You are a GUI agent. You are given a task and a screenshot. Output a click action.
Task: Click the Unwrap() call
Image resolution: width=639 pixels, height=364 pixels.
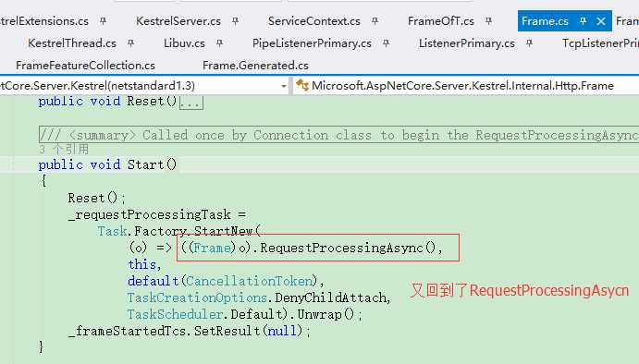[x=326, y=314]
